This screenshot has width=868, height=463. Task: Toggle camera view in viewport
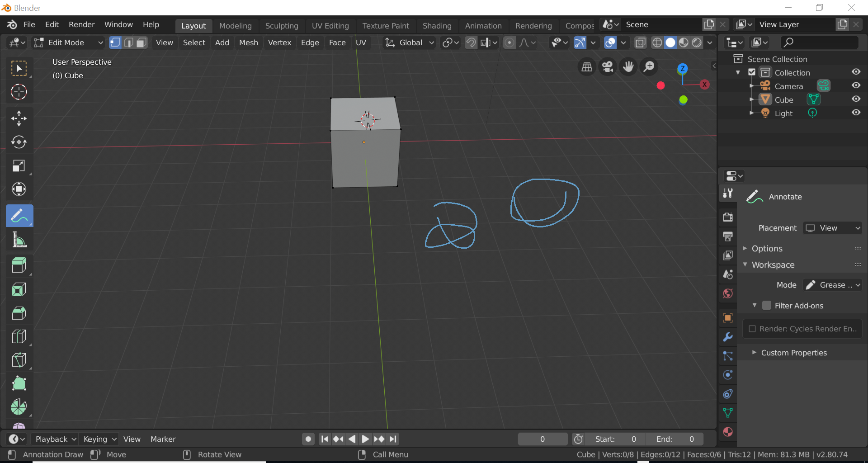608,67
